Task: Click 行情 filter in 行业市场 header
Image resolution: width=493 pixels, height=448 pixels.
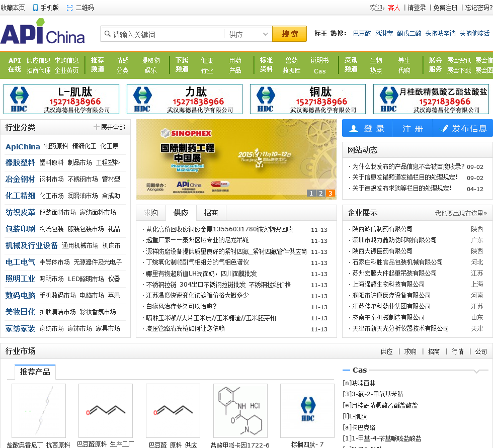Action: pos(457,351)
